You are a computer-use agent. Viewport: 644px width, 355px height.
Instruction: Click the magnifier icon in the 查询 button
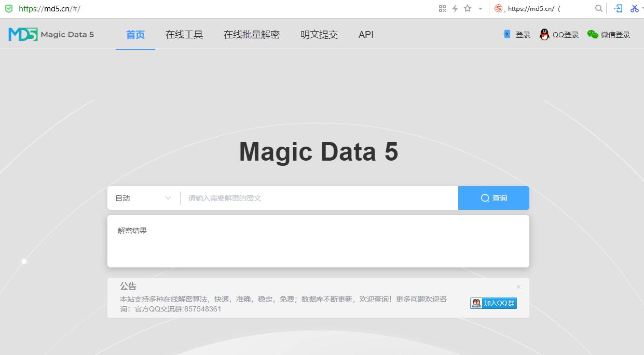coord(484,197)
